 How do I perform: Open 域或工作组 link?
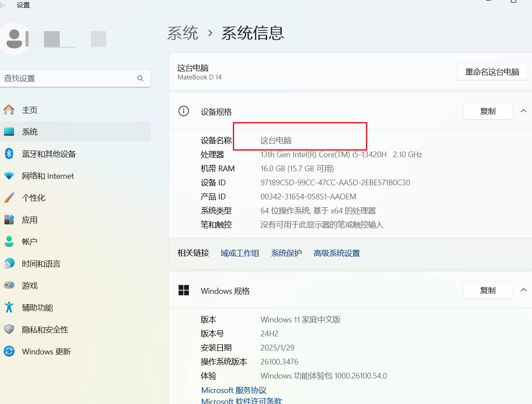click(x=239, y=253)
